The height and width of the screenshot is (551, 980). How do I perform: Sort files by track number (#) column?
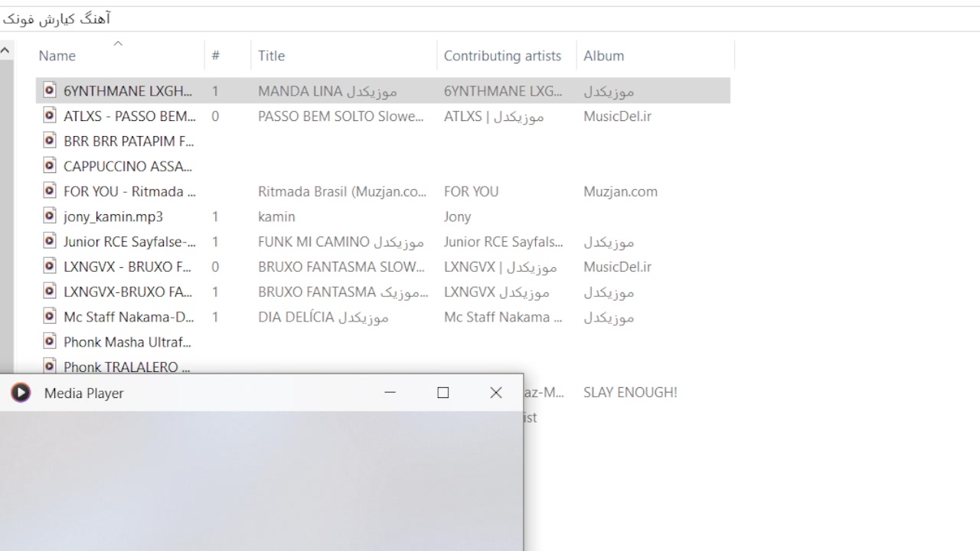tap(216, 56)
